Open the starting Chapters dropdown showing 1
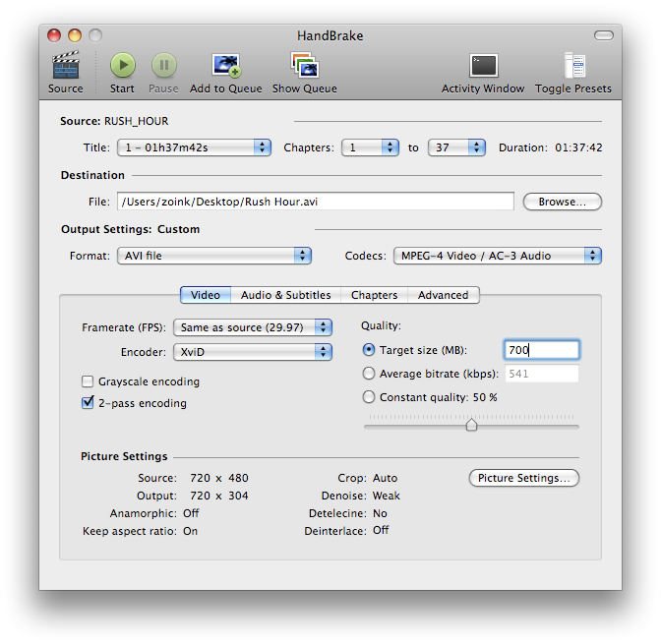The width and height of the screenshot is (661, 644). coord(370,147)
